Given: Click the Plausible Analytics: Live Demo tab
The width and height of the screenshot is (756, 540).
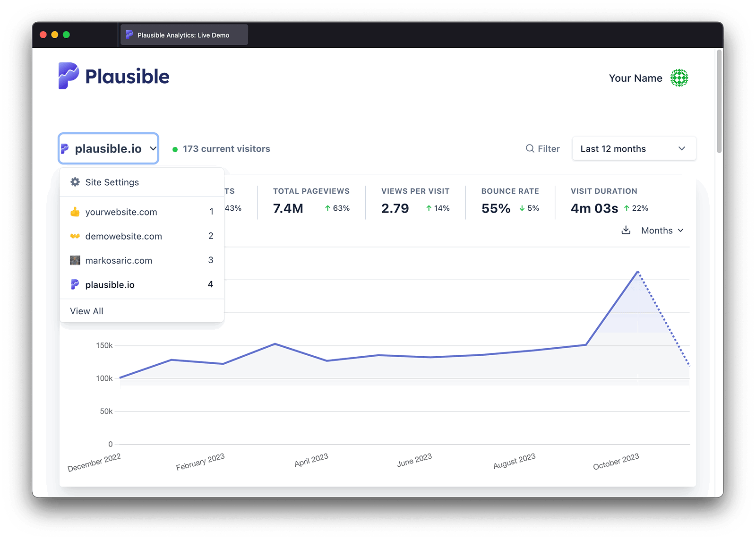Looking at the screenshot, I should click(x=183, y=35).
